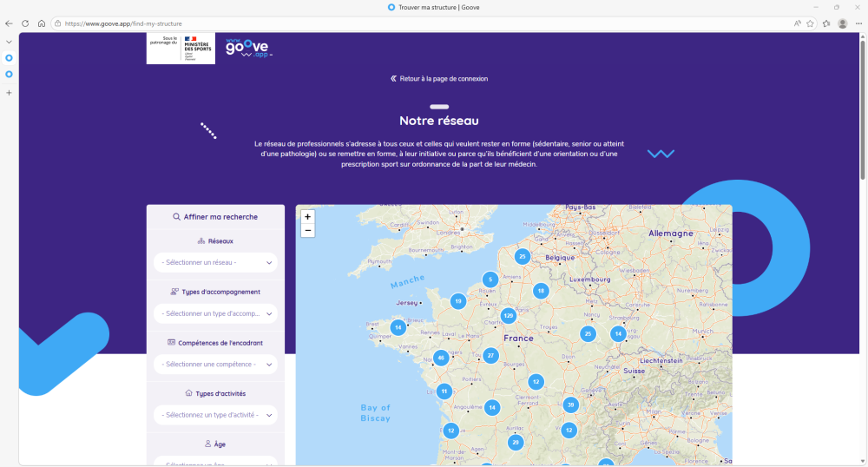Click the 25 cluster marker near Belgique
The height and width of the screenshot is (467, 868).
pos(522,256)
